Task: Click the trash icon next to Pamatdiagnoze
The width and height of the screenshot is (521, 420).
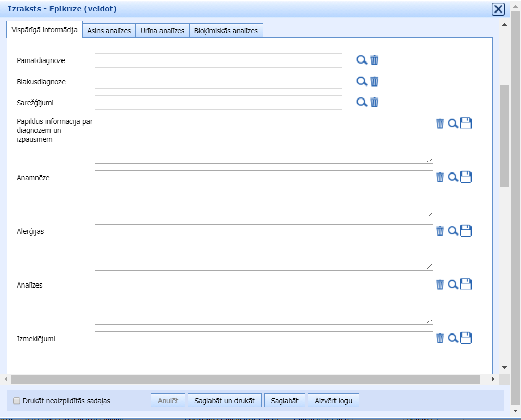Action: (374, 60)
